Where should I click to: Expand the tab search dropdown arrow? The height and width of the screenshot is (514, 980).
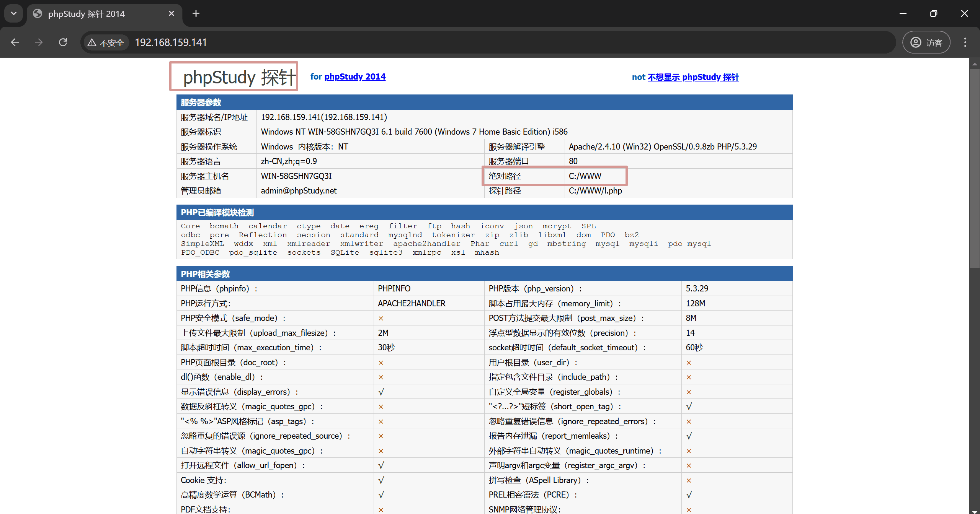[x=14, y=14]
